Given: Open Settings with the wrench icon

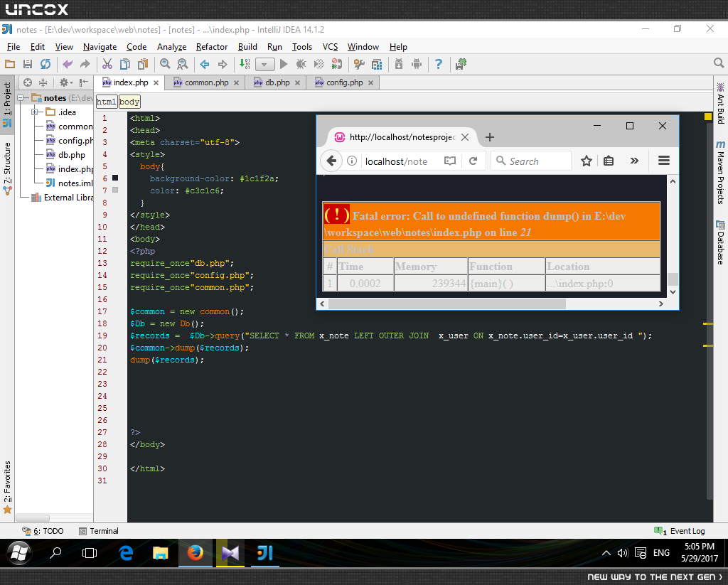Looking at the screenshot, I should (359, 64).
